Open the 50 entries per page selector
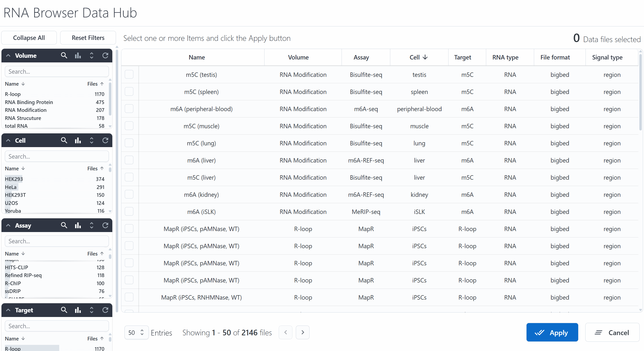The image size is (644, 351). tap(136, 332)
